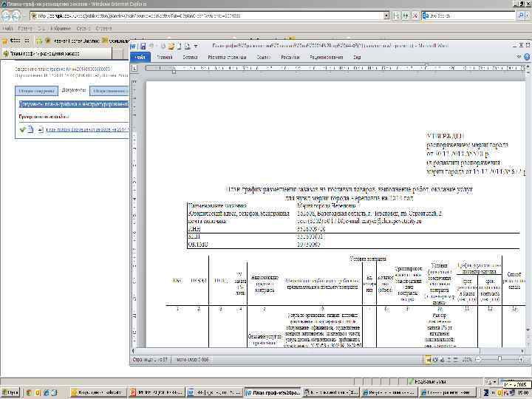Click the Open folder icon in Word's quick access toolbar
This screenshot has width=532, height=399.
point(171,46)
